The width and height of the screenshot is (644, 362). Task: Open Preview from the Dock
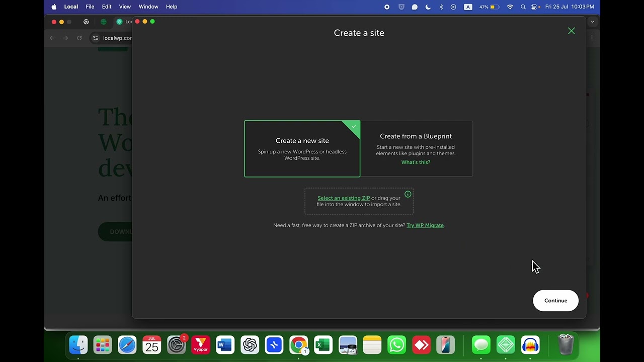pyautogui.click(x=348, y=345)
